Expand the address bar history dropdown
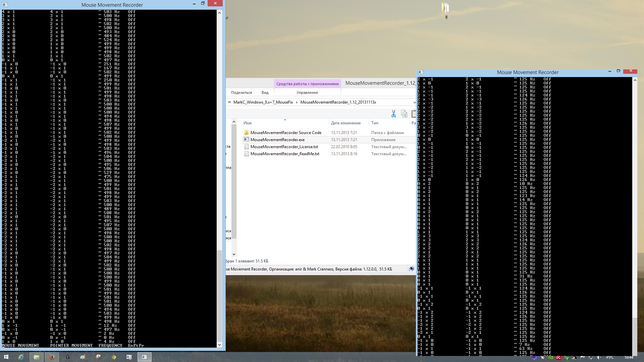This screenshot has width=644, height=362. (414, 102)
